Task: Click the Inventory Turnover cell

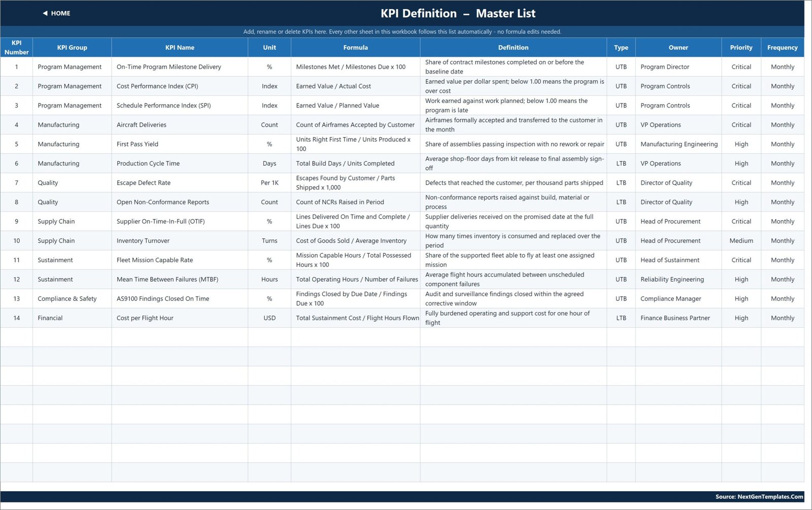Action: 180,241
